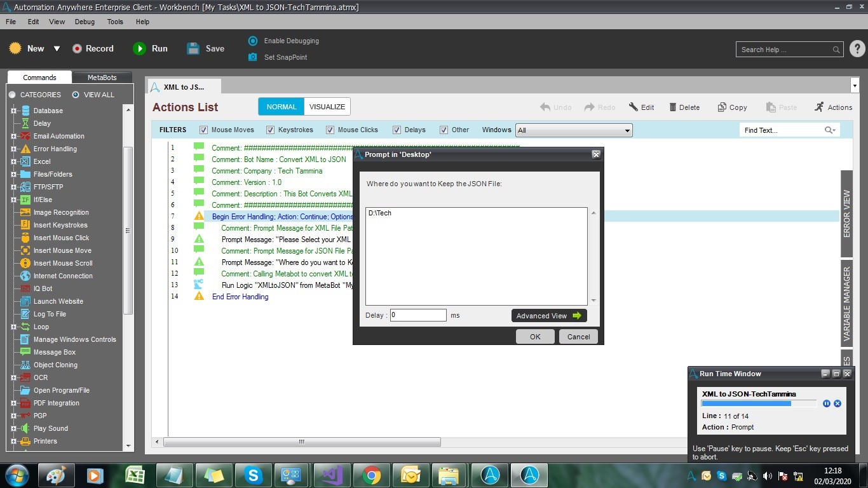The image size is (868, 488).
Task: Select the Files/Folders icon
Action: tap(25, 174)
